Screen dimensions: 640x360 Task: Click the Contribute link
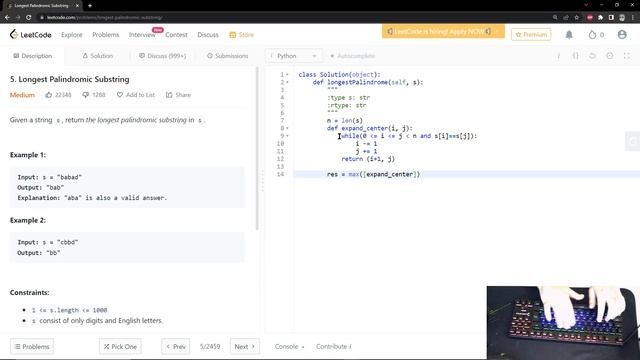coord(333,347)
